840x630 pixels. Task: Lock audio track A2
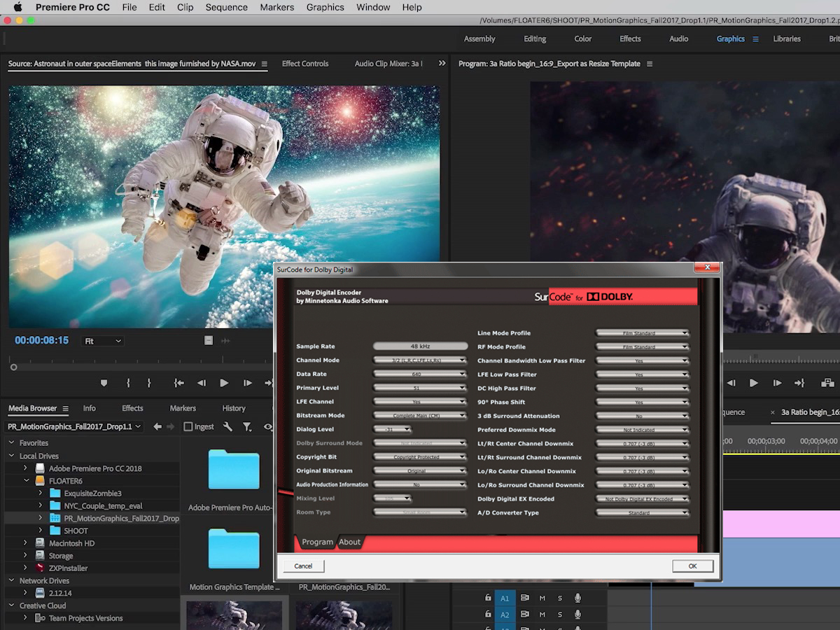(488, 615)
